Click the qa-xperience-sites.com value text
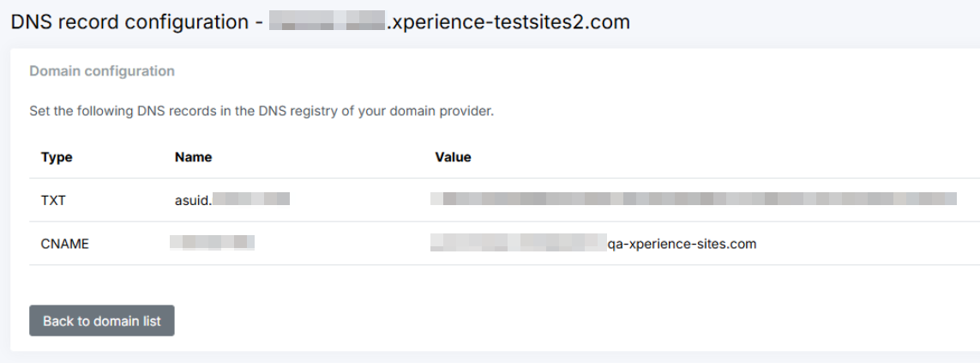The image size is (980, 363). [682, 244]
